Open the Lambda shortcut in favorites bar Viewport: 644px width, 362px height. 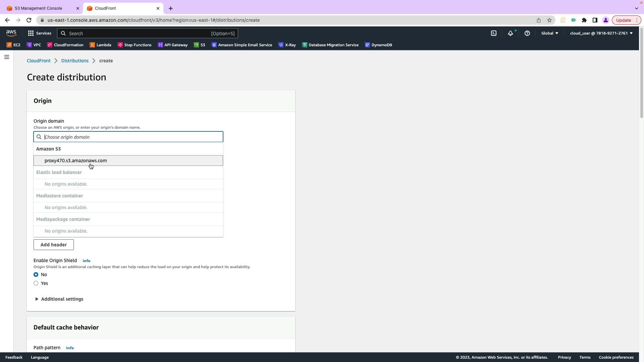(101, 45)
